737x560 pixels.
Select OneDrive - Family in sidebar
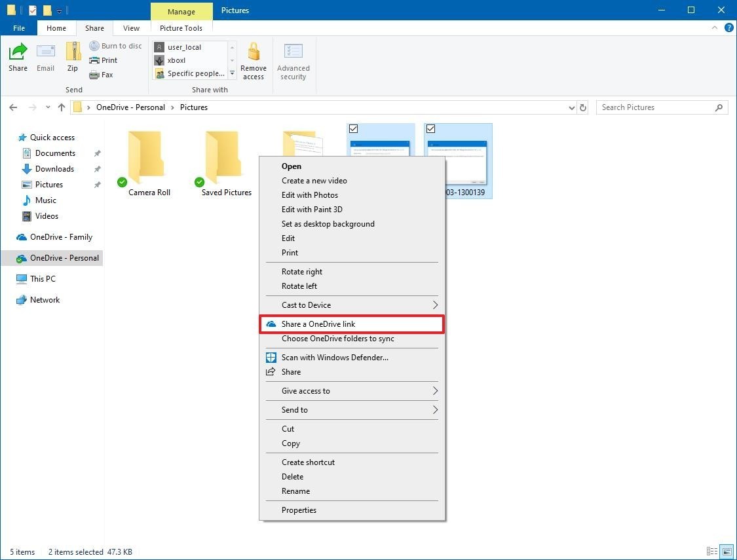pyautogui.click(x=61, y=237)
